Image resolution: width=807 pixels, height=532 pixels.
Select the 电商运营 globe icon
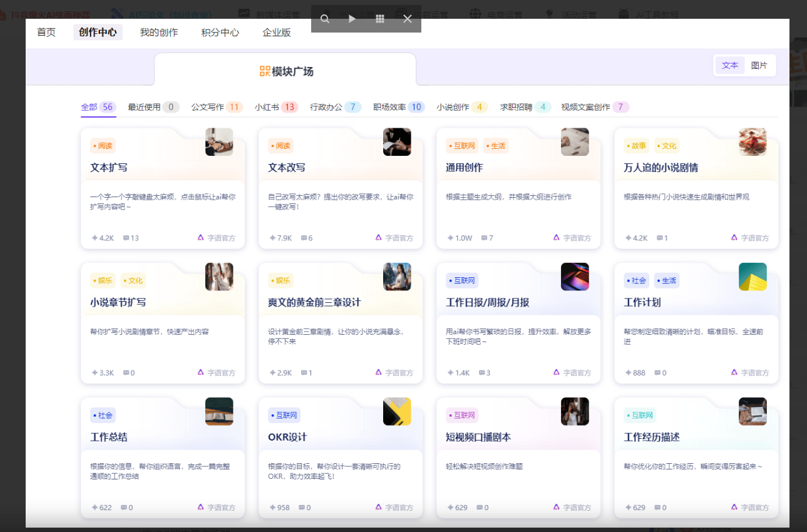pos(475,13)
